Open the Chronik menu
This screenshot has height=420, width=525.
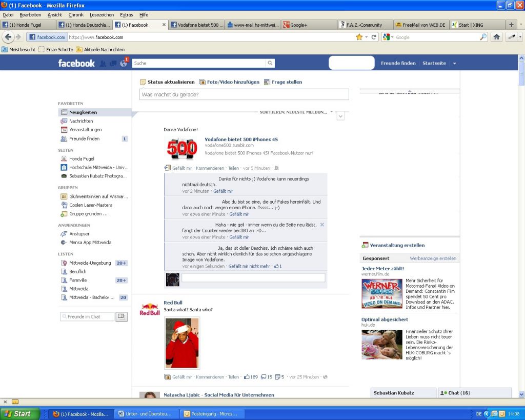pyautogui.click(x=76, y=15)
